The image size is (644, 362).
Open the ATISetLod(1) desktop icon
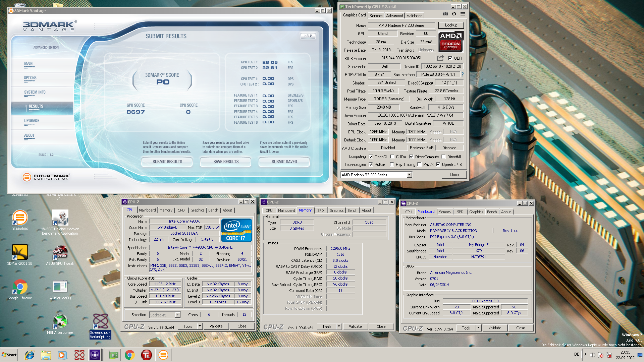(x=60, y=290)
